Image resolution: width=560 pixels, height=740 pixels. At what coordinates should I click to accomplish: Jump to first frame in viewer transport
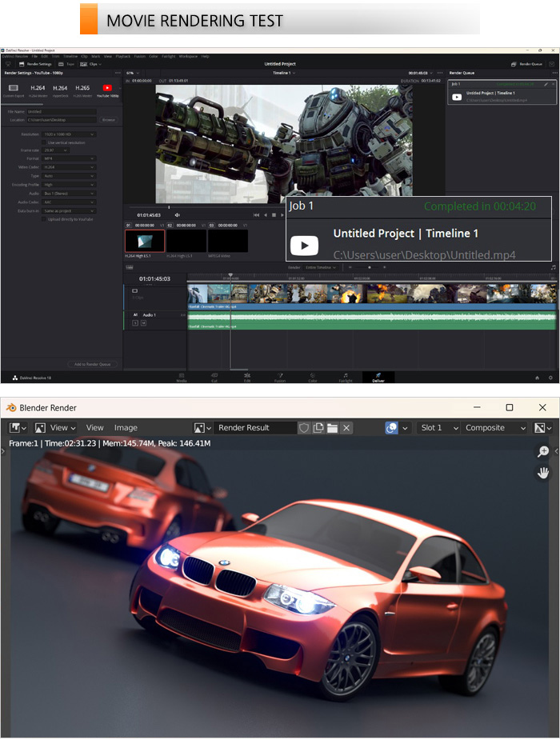(256, 214)
